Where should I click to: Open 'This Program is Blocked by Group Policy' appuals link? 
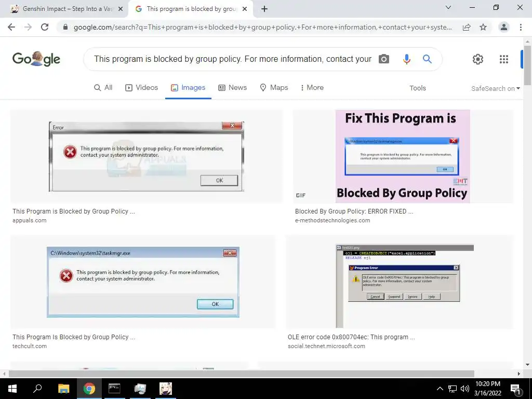point(74,211)
